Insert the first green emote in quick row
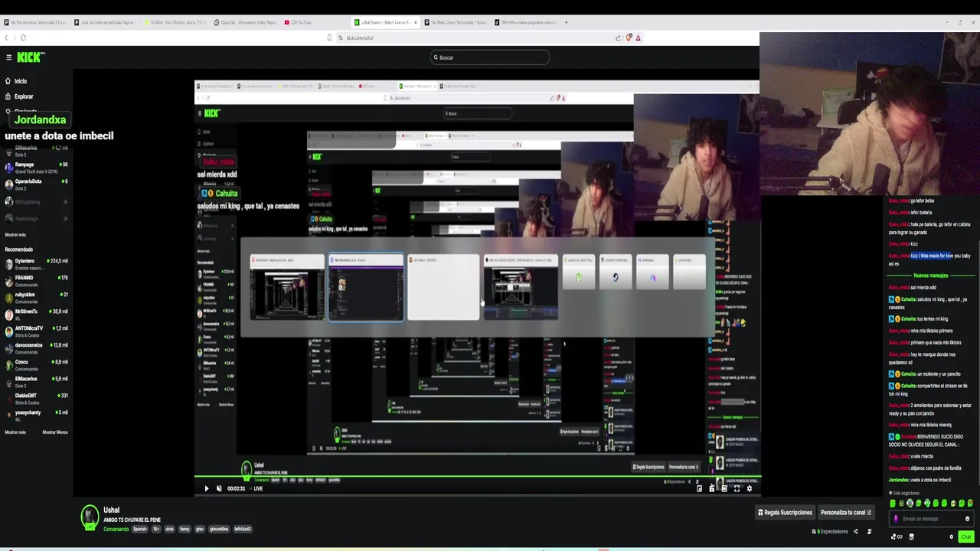Viewport: 980px width, 551px height. pos(893,503)
